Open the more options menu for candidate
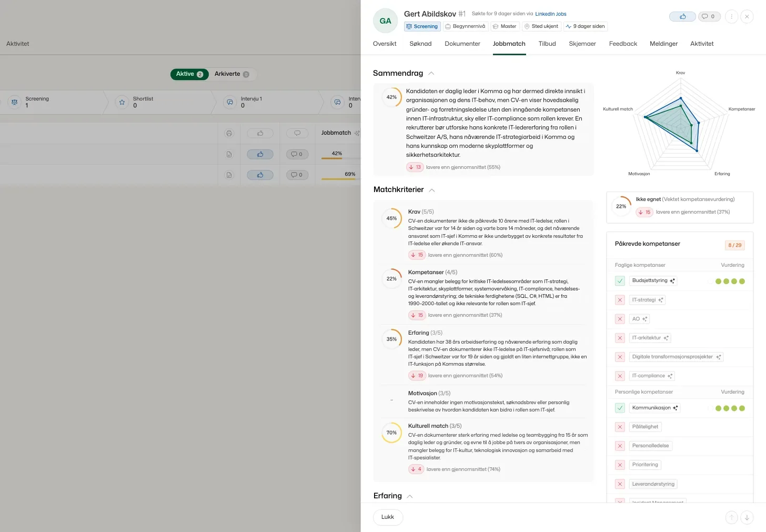Image resolution: width=766 pixels, height=532 pixels. [731, 17]
